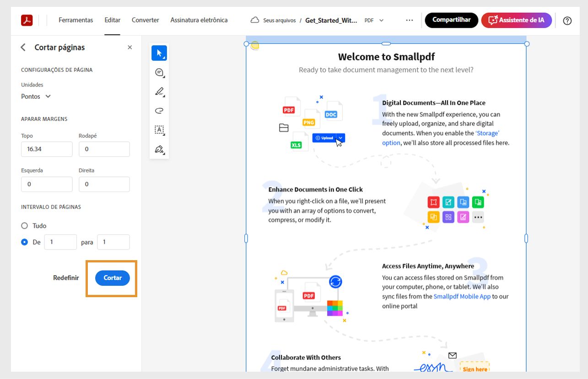The image size is (588, 379).
Task: Click the Cortar button
Action: pos(113,278)
